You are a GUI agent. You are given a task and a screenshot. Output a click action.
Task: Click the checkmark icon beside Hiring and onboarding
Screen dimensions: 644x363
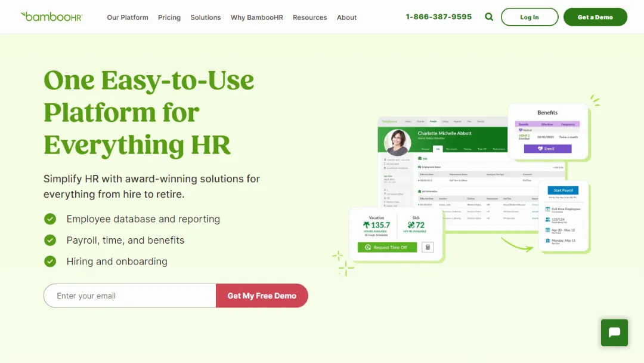[x=50, y=261]
